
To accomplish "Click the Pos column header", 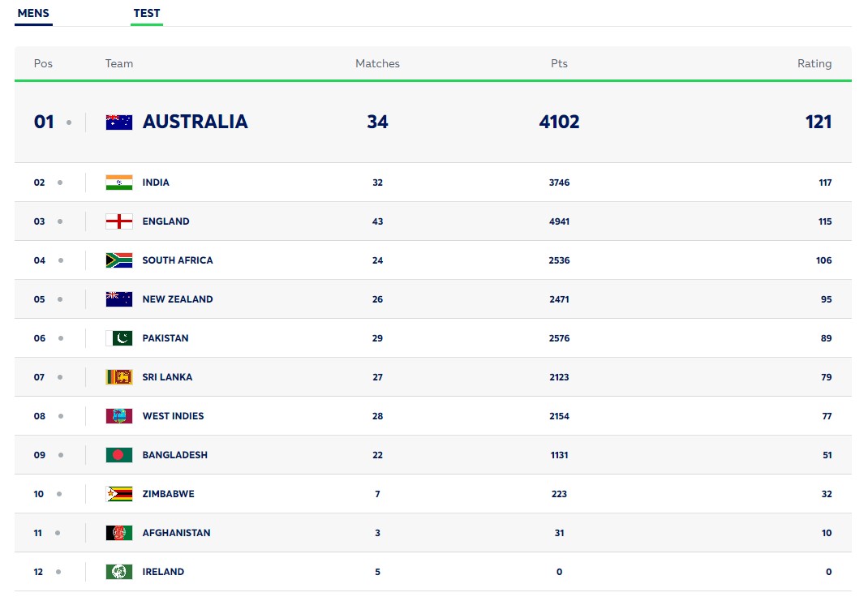I will pyautogui.click(x=43, y=63).
